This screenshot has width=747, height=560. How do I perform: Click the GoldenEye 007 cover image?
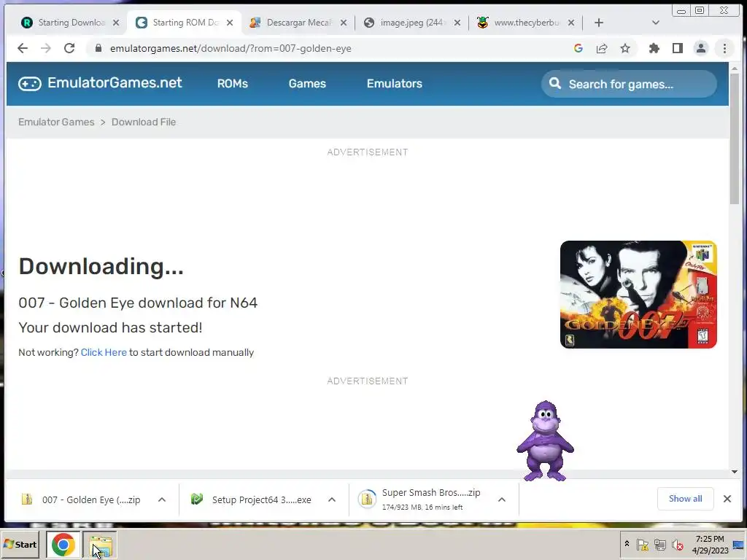pos(638,295)
